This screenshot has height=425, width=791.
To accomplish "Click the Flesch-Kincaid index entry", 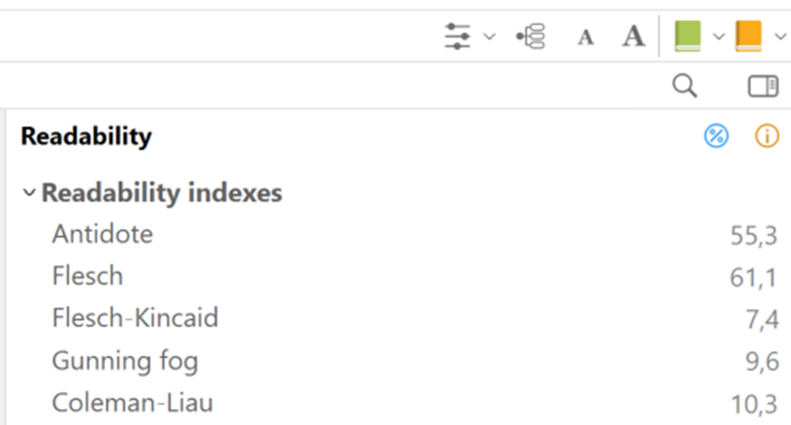I will click(135, 318).
